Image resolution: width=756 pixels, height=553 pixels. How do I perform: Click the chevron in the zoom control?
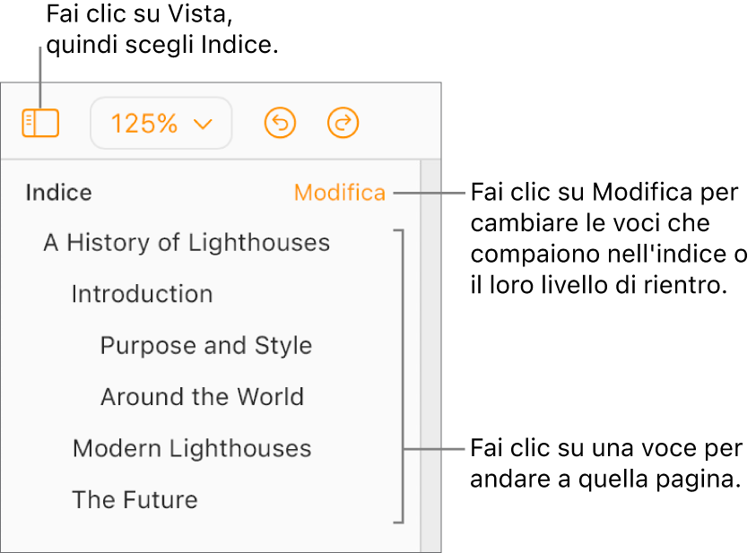click(203, 124)
